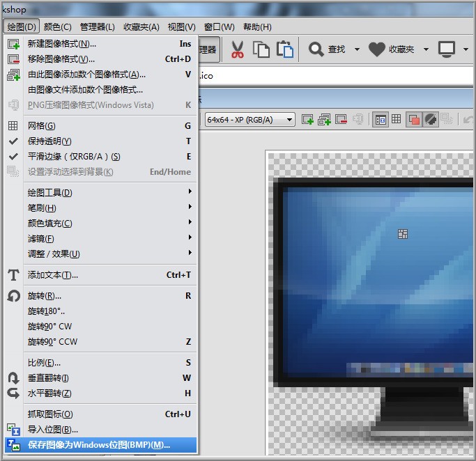Choose 导入位图(B)... menu item
This screenshot has width=476, height=461.
pyautogui.click(x=100, y=430)
